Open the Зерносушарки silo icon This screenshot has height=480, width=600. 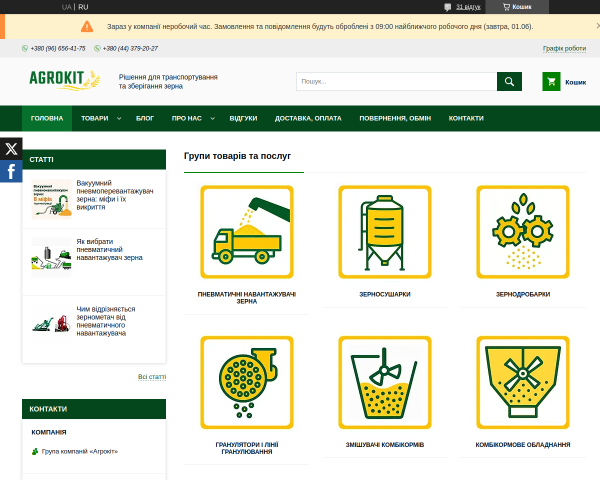click(x=385, y=232)
